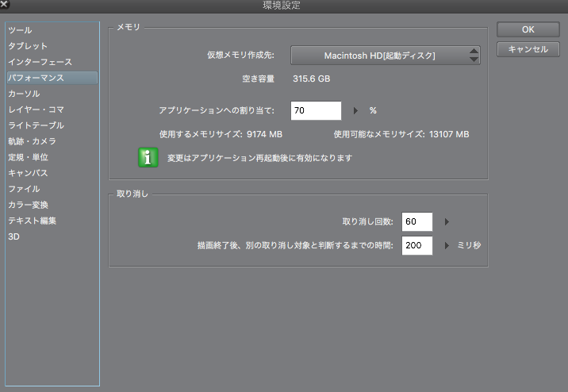Click the ミリ秒 delay field showing 200

[416, 246]
